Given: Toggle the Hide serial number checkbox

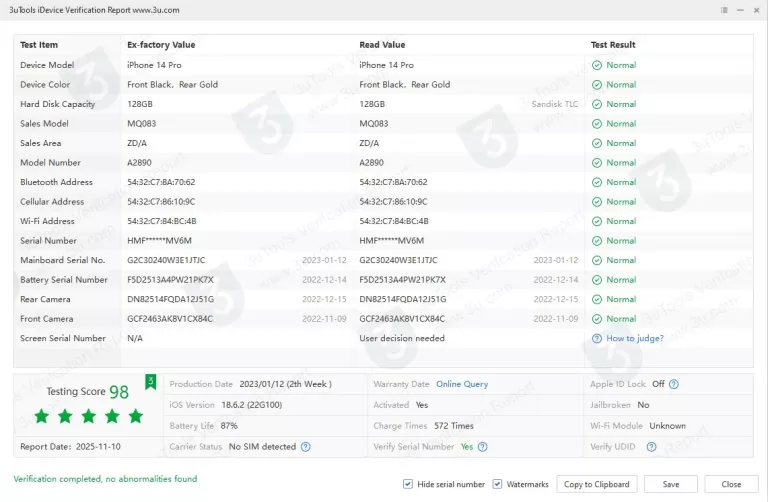Looking at the screenshot, I should tap(407, 484).
